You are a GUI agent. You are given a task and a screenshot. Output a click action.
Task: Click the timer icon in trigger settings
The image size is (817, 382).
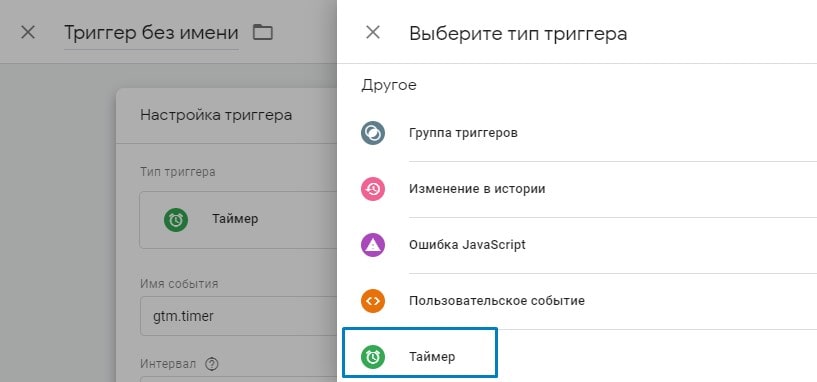pos(176,219)
